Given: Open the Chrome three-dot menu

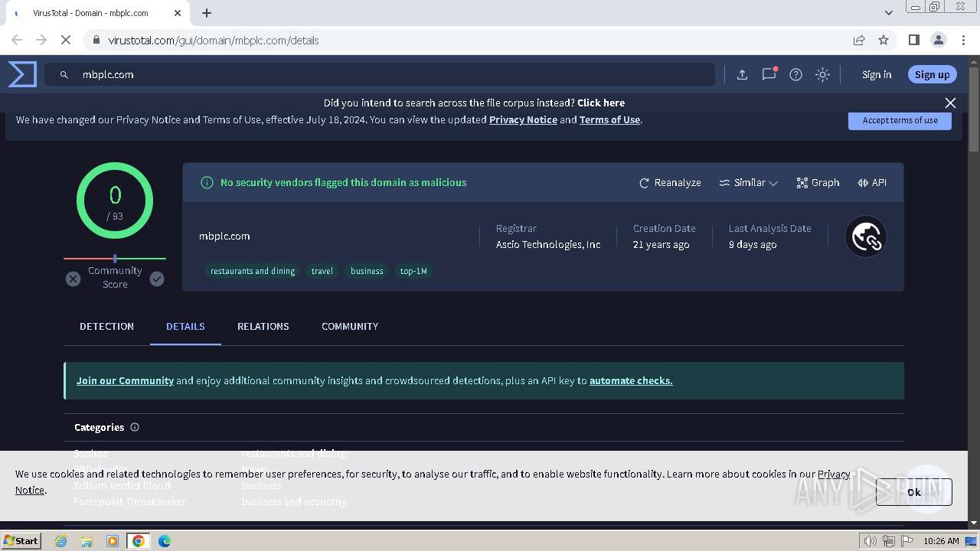Looking at the screenshot, I should coord(962,40).
